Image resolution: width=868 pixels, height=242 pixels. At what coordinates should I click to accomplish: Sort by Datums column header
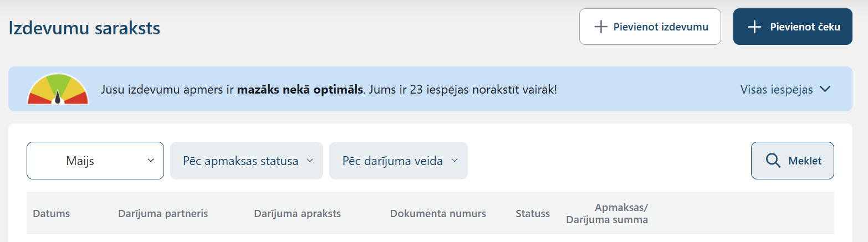pyautogui.click(x=52, y=213)
